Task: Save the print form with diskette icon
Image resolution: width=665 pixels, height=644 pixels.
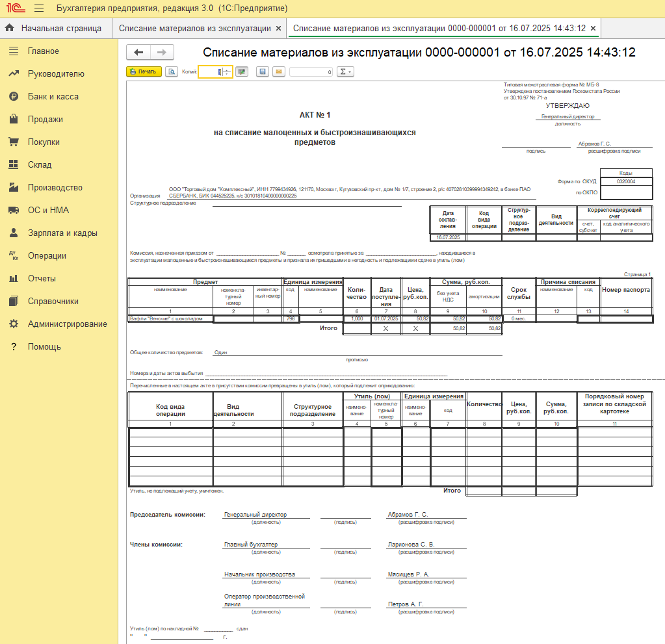Action: [x=263, y=71]
